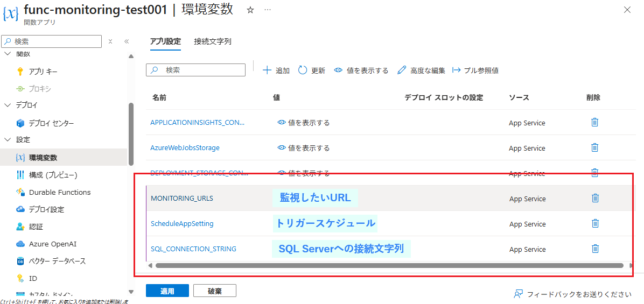Open 認証 sidebar item
The width and height of the screenshot is (644, 304).
(36, 227)
